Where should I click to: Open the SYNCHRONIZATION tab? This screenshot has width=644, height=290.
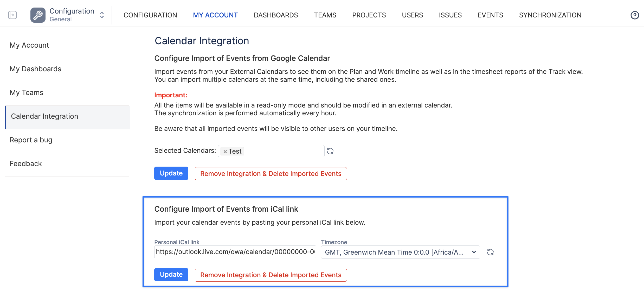point(550,15)
